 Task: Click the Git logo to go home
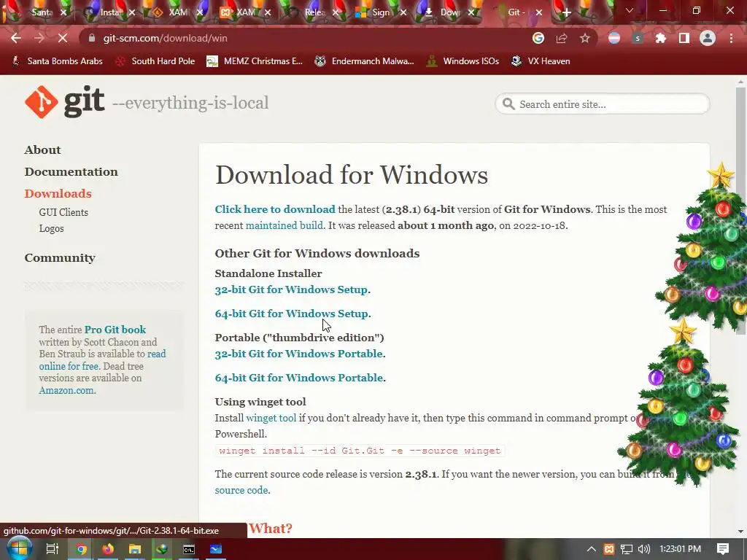point(65,102)
